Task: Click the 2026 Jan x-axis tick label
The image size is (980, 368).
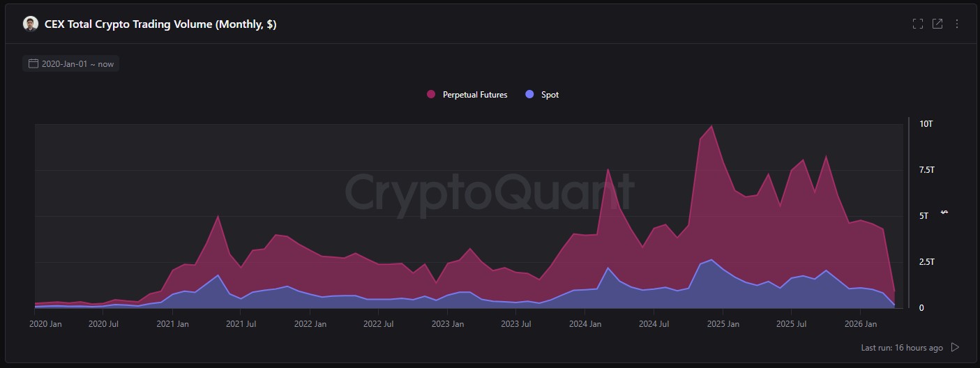Action: point(860,324)
